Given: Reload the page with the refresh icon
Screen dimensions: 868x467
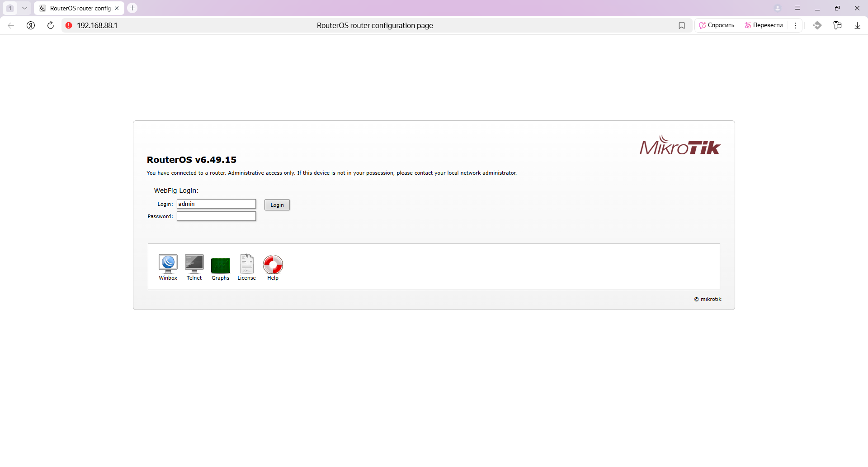Looking at the screenshot, I should tap(51, 25).
